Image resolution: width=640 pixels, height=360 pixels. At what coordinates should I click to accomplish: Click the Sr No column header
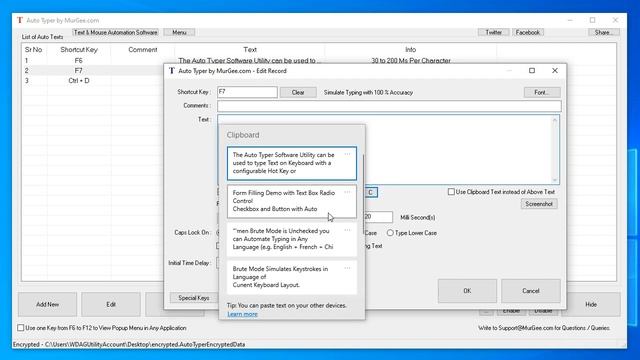(33, 50)
